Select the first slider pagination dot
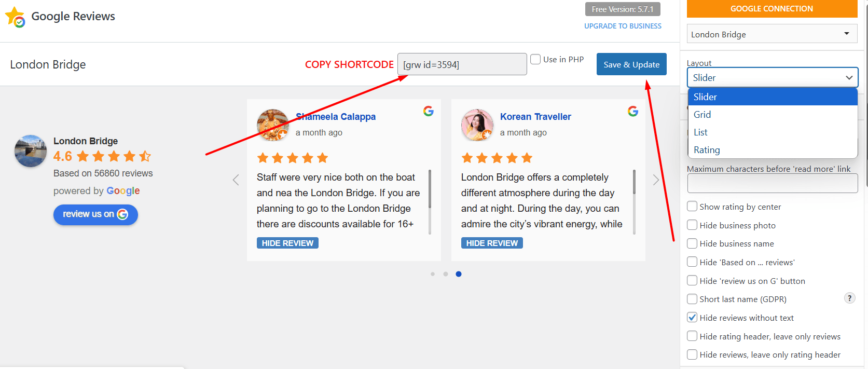 click(x=433, y=274)
